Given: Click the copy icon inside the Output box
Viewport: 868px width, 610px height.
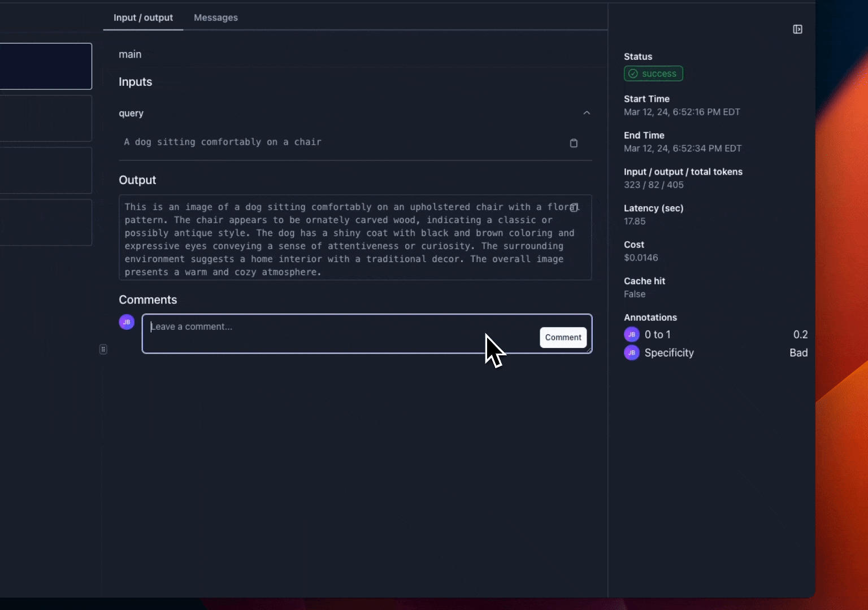Looking at the screenshot, I should [x=574, y=208].
